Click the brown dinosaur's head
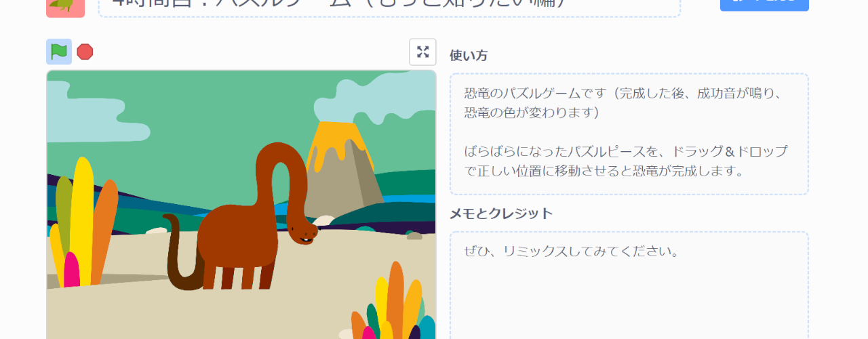Screen dimensions: 868x339 click(303, 229)
